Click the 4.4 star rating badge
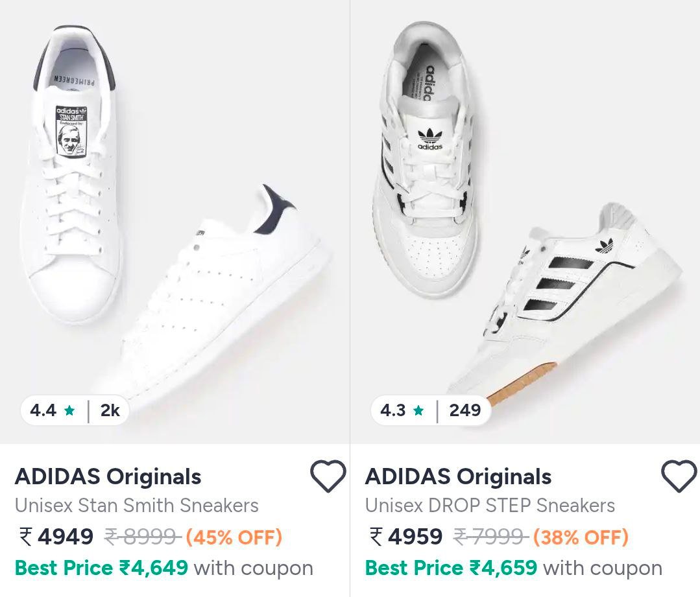 (x=53, y=410)
